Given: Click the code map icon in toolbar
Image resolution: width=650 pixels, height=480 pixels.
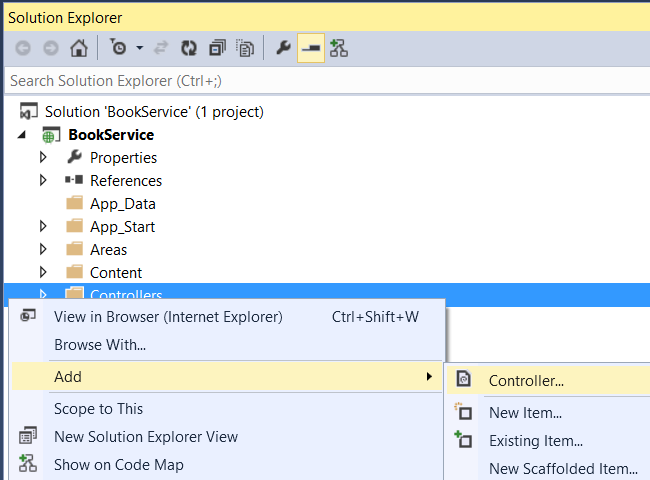Looking at the screenshot, I should (339, 48).
